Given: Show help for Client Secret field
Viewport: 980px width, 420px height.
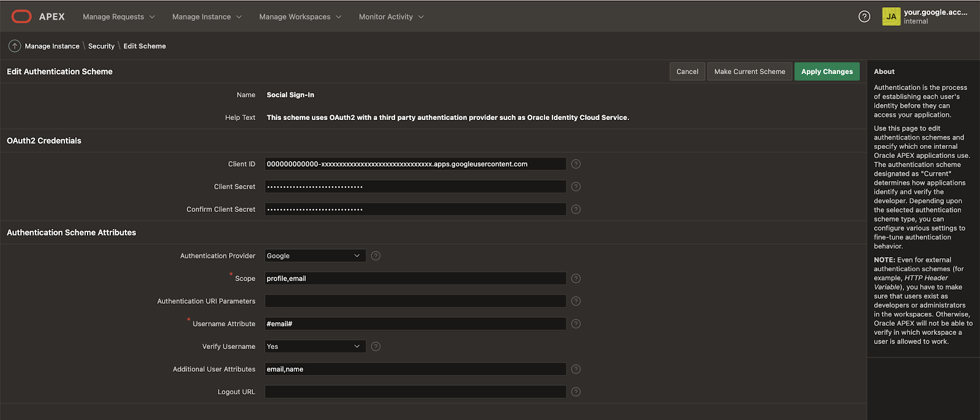Looking at the screenshot, I should tap(576, 187).
